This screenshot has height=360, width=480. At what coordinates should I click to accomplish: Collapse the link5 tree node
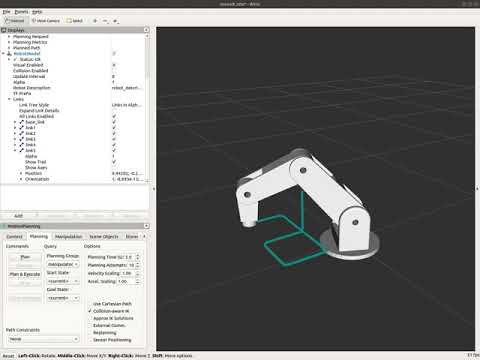(x=15, y=150)
